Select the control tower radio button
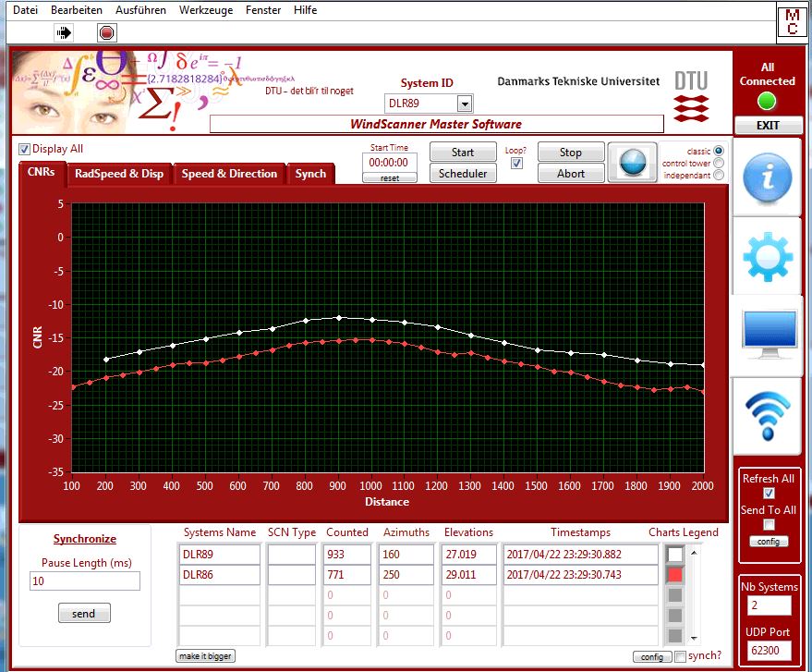The height and width of the screenshot is (672, 812). pyautogui.click(x=719, y=164)
